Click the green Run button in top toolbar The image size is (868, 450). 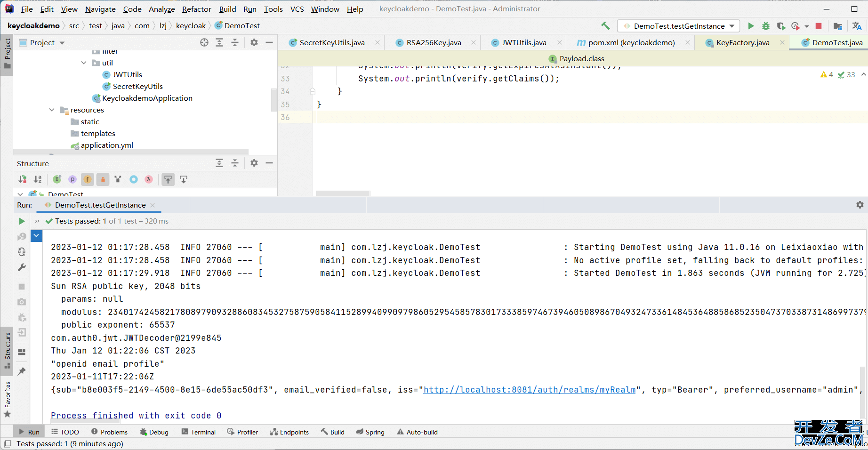click(751, 26)
